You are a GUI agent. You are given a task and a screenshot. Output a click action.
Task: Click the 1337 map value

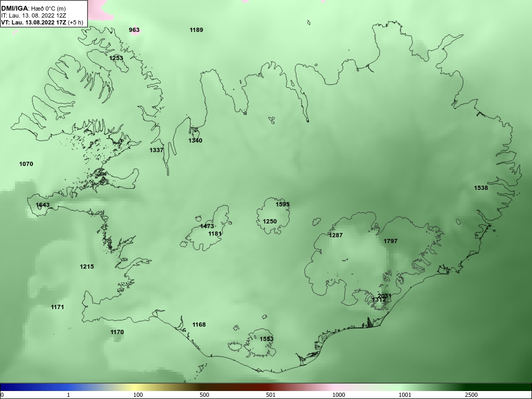(156, 150)
